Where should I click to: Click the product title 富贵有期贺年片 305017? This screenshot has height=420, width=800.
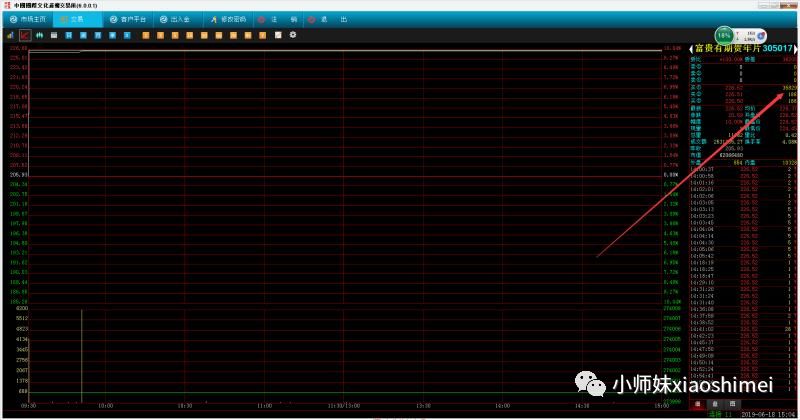pos(743,48)
